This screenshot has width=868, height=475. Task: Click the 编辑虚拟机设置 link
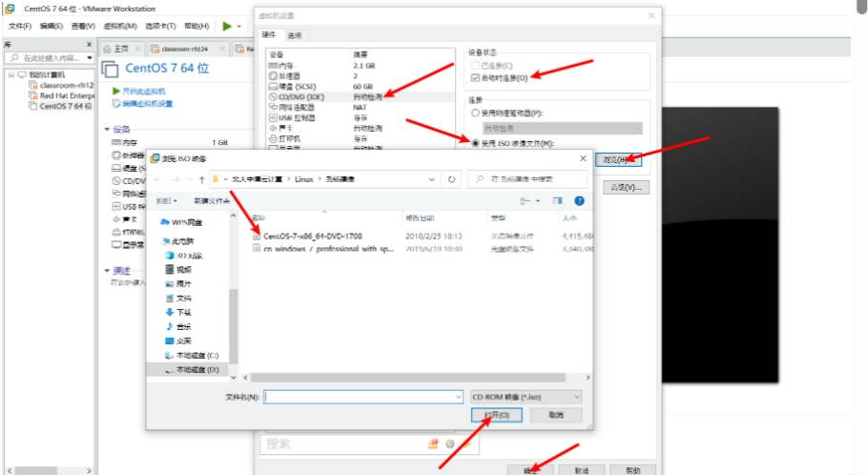(x=147, y=104)
